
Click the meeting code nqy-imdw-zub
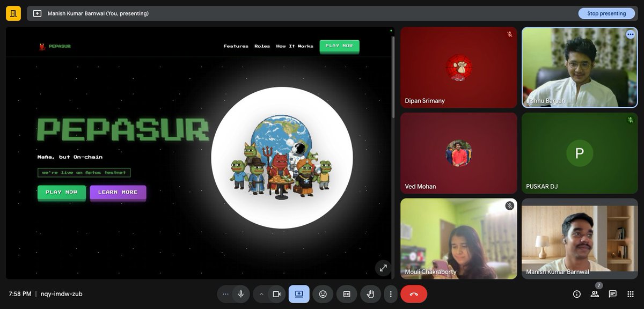[x=62, y=294]
